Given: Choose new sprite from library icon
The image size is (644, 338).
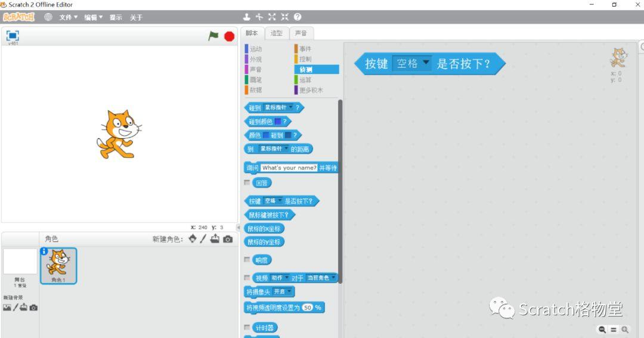Looking at the screenshot, I should [x=192, y=238].
